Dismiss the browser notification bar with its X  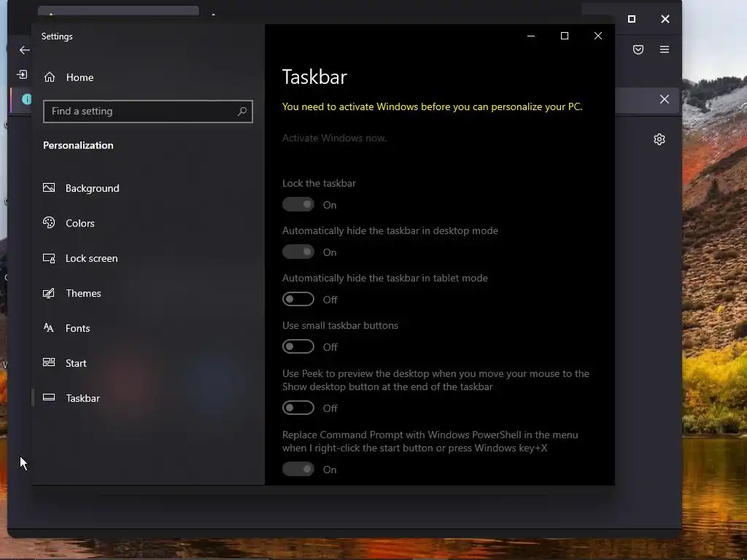tap(664, 99)
